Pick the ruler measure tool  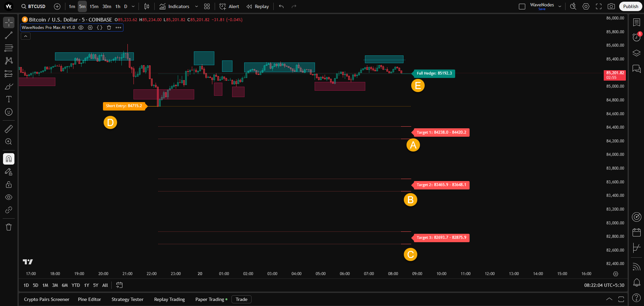9,129
